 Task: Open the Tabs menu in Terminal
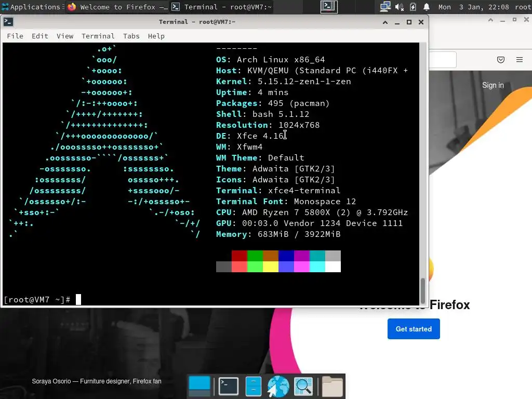pos(131,36)
